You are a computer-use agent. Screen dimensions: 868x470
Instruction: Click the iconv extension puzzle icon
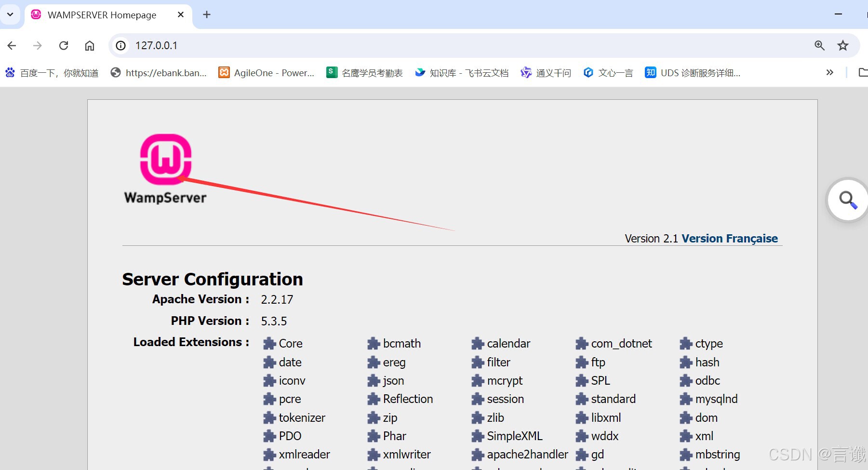[269, 381]
